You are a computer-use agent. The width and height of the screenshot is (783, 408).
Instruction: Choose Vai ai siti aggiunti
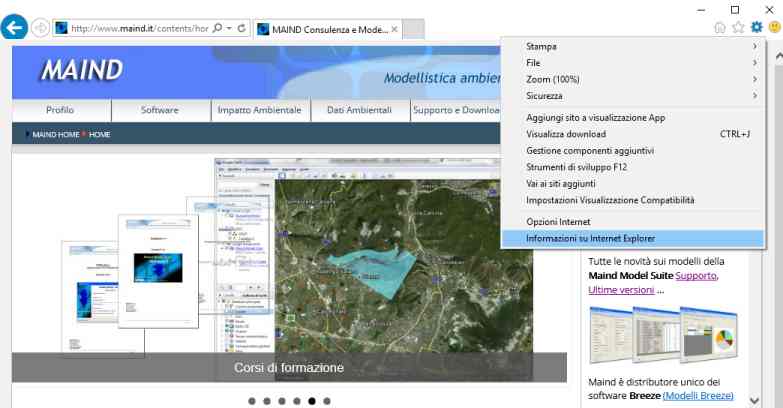(633, 184)
